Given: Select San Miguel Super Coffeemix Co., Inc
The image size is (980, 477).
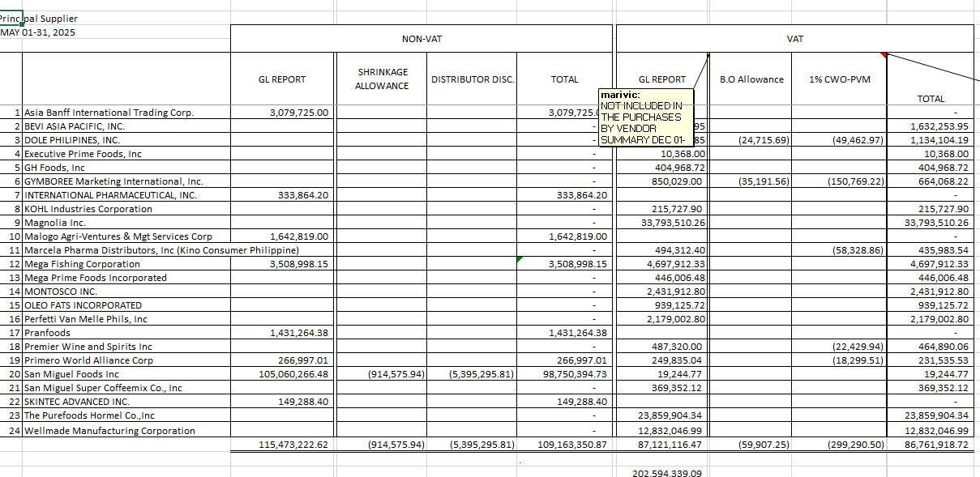Looking at the screenshot, I should 126,388.
